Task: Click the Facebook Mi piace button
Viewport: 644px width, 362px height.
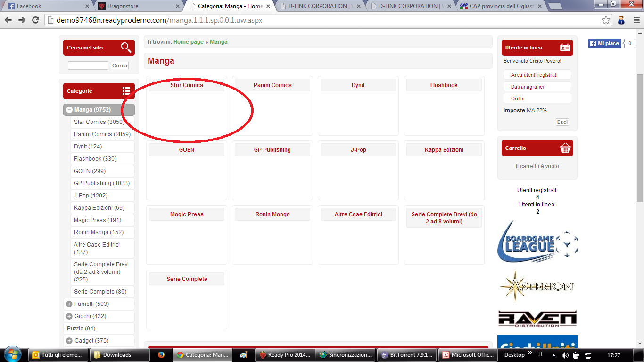Action: (605, 43)
